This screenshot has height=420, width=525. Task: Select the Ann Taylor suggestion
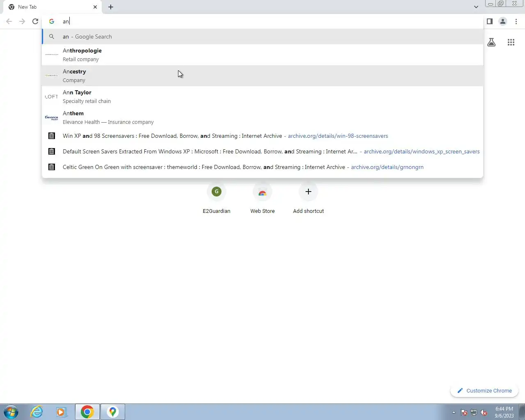tap(262, 96)
